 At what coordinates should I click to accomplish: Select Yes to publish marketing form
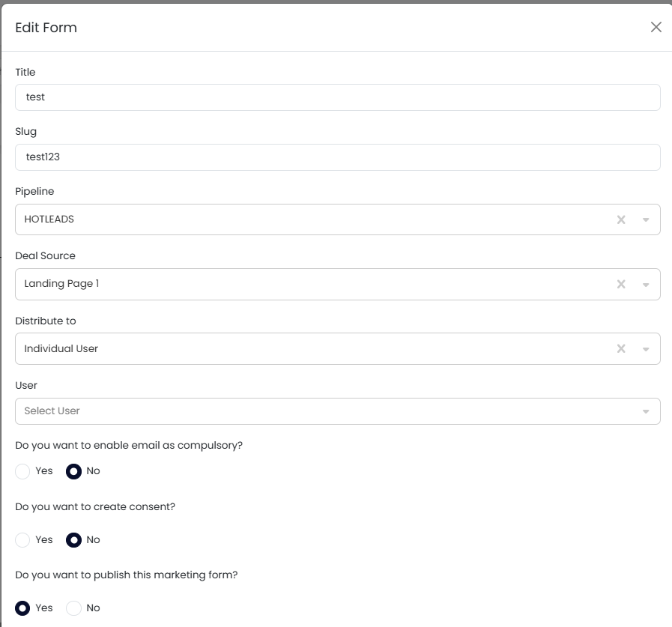[22, 608]
